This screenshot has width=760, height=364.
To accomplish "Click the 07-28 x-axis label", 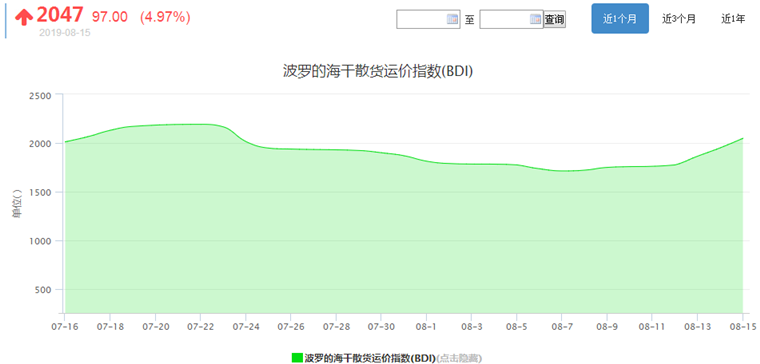I will click(336, 327).
